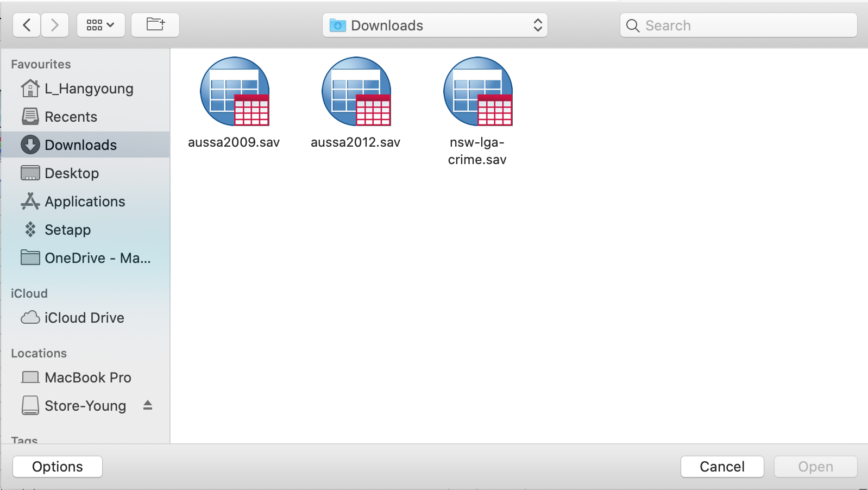Click the Downloads arrow circle icon
868x490 pixels.
click(x=30, y=145)
